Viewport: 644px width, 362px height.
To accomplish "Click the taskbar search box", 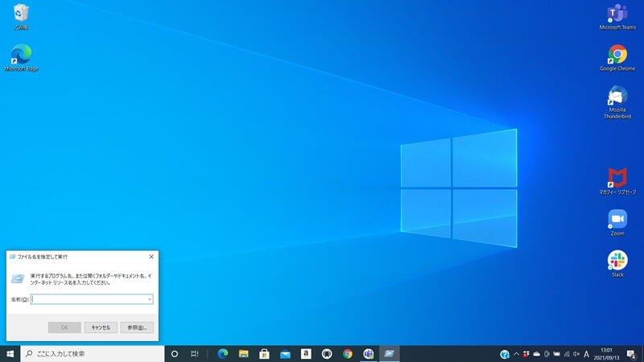I will point(93,354).
